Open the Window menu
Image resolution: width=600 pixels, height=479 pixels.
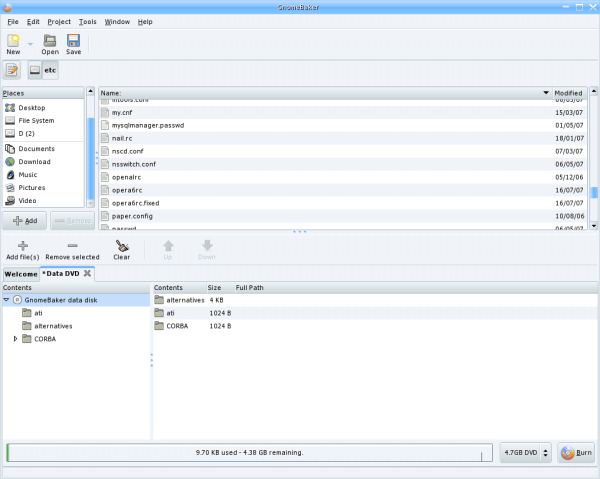117,22
